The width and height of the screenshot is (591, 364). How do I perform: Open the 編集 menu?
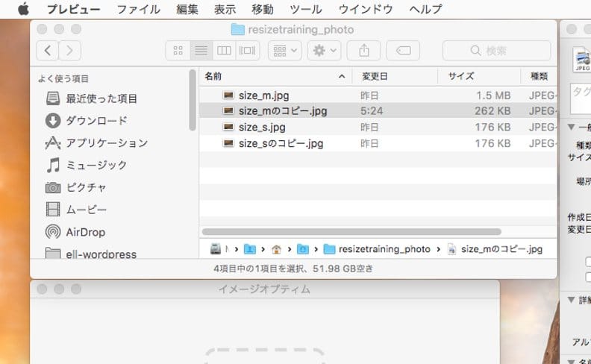187,9
